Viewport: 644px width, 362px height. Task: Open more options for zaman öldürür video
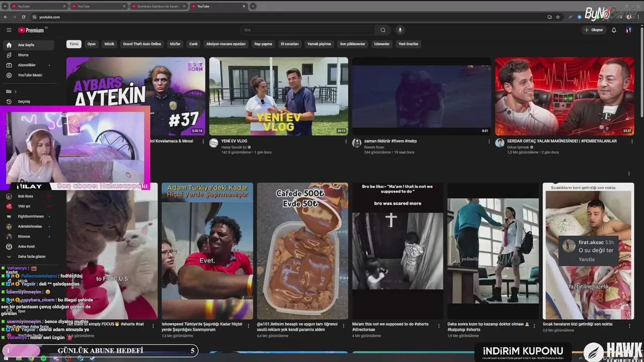point(489,142)
